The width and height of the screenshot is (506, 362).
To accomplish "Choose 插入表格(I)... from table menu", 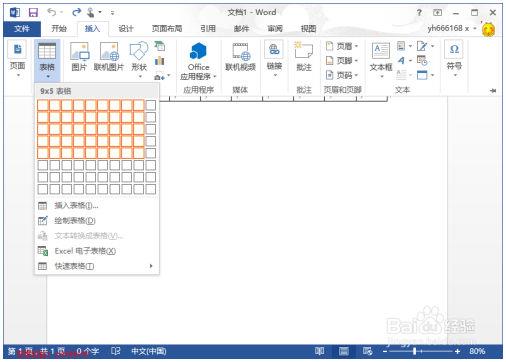I will (x=97, y=206).
